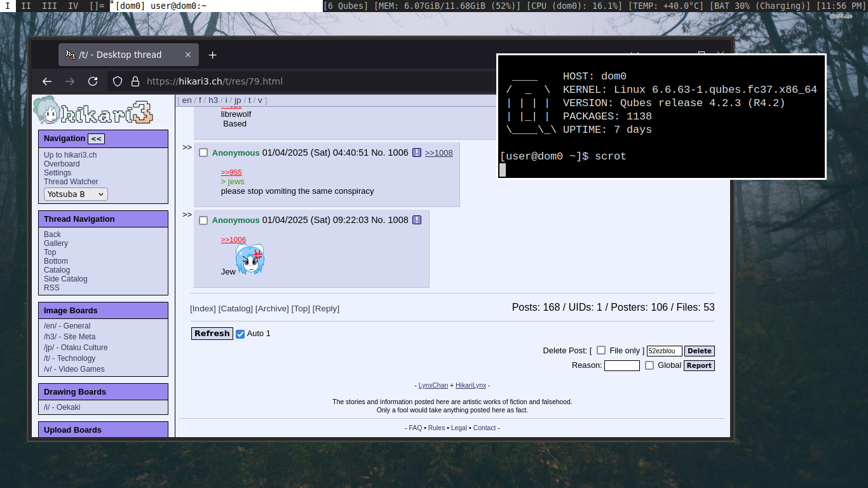Screen dimensions: 868x488
Task: Click the shield tracking protection icon
Action: [118, 81]
